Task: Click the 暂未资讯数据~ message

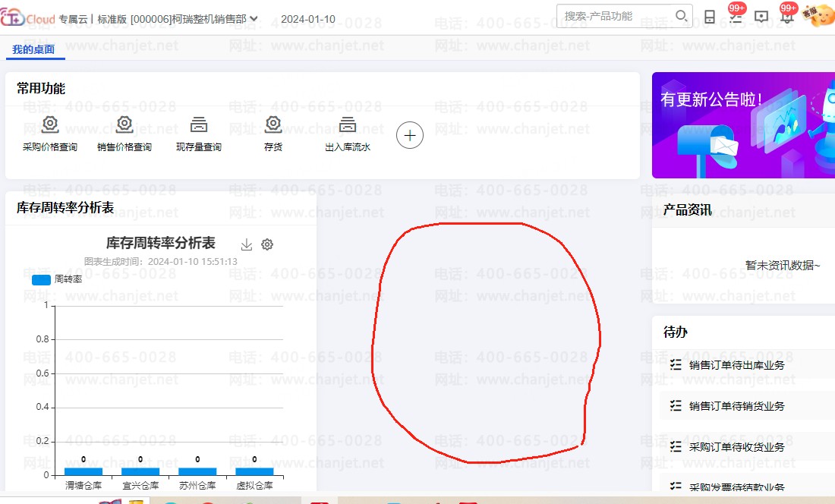Action: point(783,265)
